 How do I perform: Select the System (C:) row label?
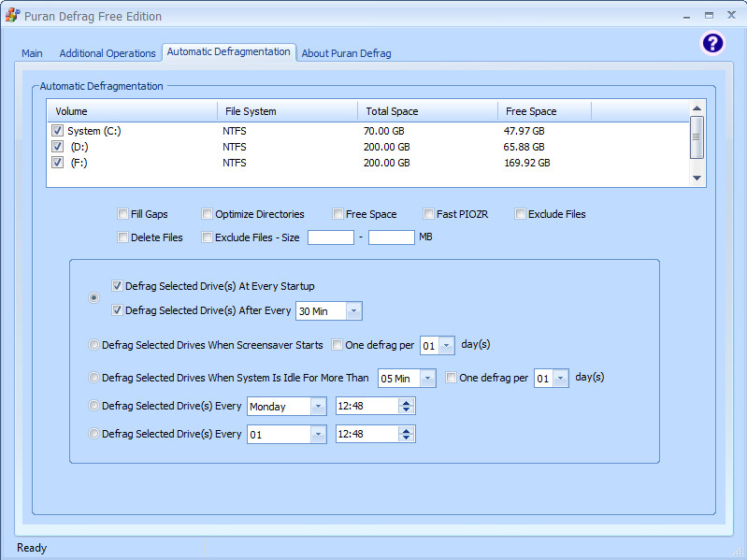click(x=93, y=131)
